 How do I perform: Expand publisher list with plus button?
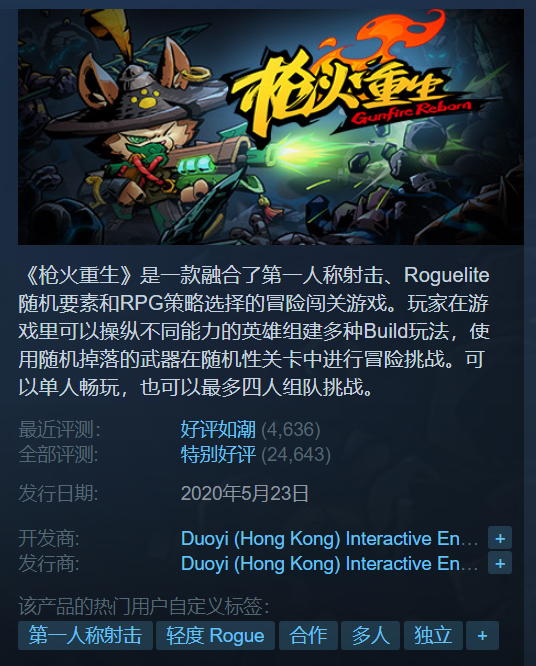point(499,563)
